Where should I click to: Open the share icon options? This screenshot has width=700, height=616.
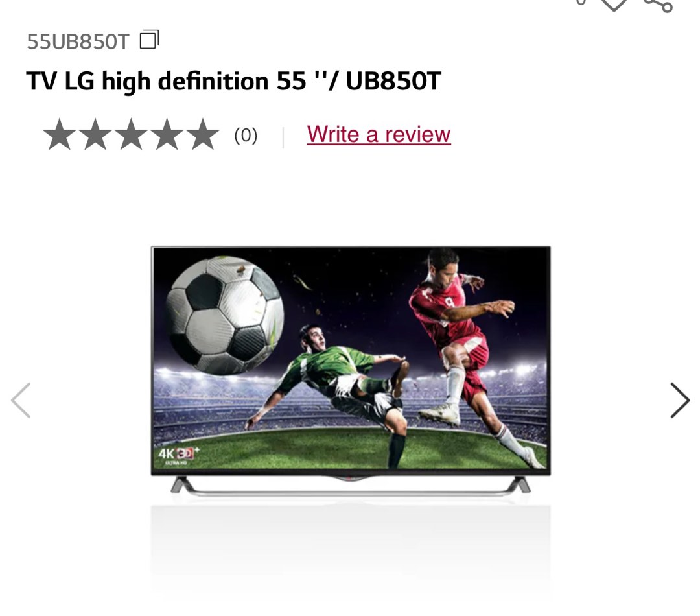[658, 5]
